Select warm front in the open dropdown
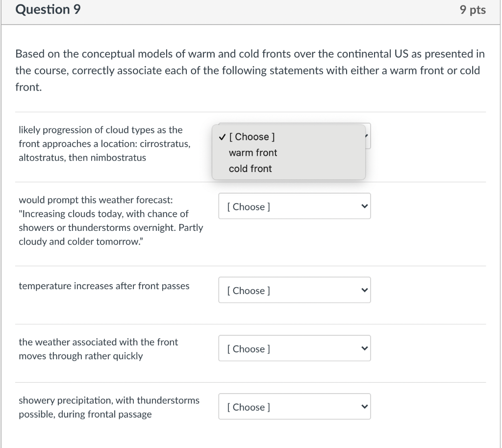 (x=252, y=152)
